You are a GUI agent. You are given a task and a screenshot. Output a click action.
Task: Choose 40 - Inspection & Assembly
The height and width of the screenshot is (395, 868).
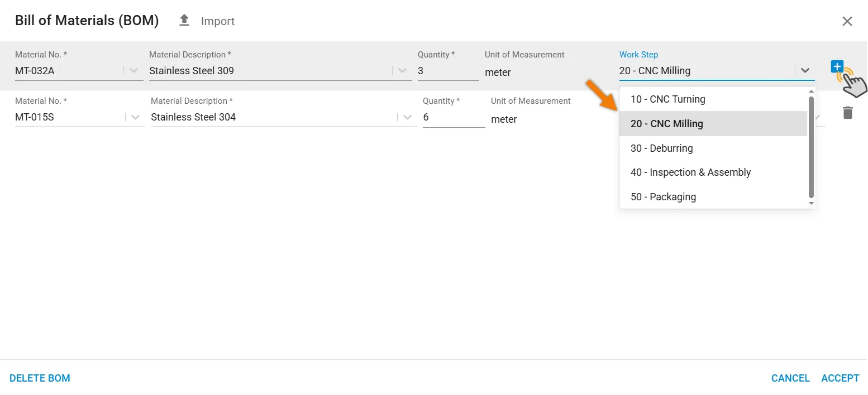(x=713, y=172)
